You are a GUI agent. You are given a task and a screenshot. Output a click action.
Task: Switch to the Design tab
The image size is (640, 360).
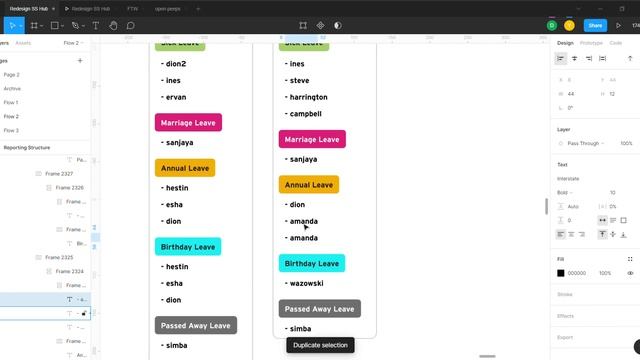[565, 43]
